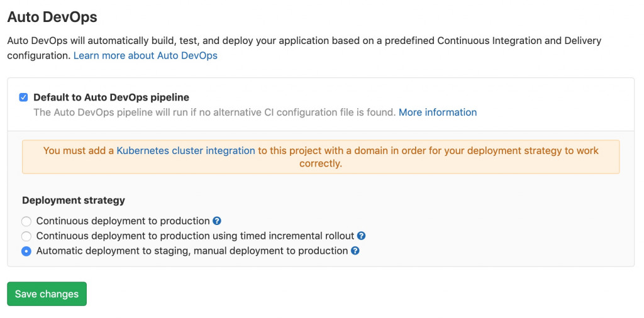Show help for staging and manual production deployment

coord(355,251)
